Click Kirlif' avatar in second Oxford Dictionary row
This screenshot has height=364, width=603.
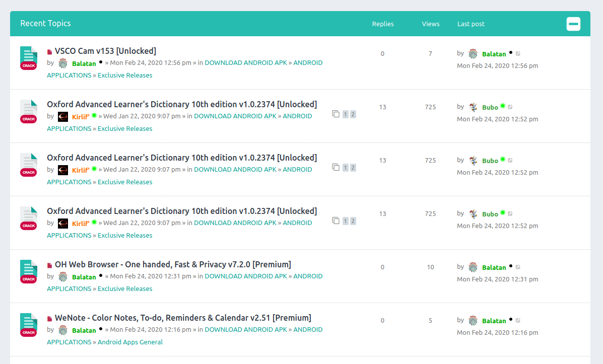click(62, 170)
